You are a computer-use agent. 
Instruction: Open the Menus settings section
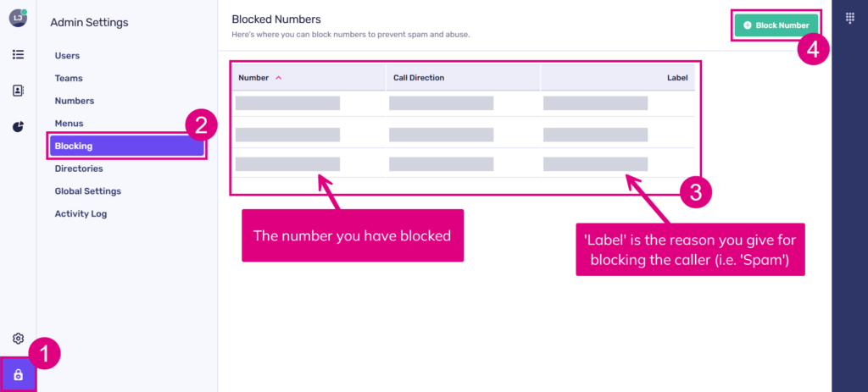(x=69, y=124)
